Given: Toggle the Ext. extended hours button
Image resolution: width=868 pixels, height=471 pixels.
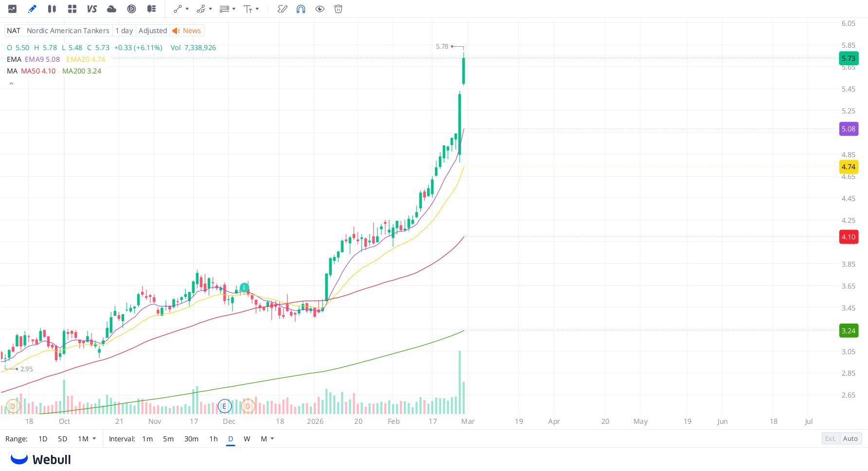Looking at the screenshot, I should (831, 438).
